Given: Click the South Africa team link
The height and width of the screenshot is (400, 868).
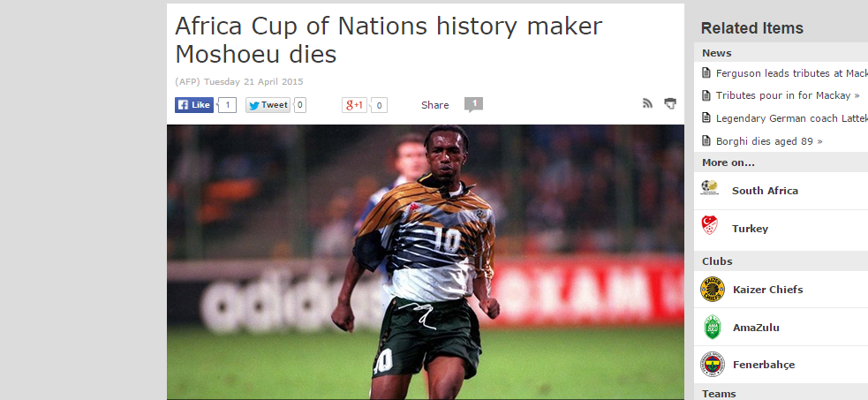Looking at the screenshot, I should (765, 191).
